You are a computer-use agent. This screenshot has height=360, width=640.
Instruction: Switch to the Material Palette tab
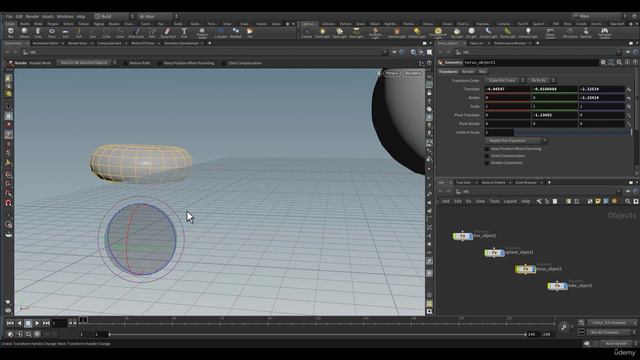click(493, 182)
